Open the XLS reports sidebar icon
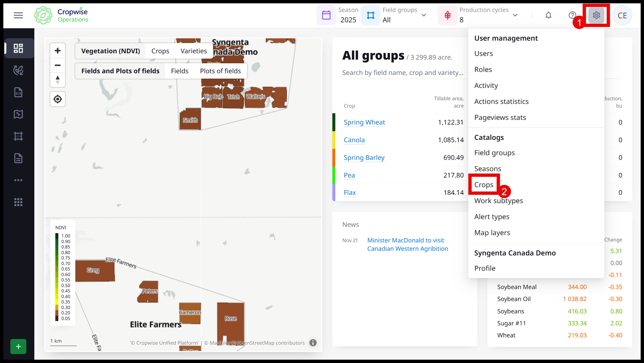 tap(18, 92)
